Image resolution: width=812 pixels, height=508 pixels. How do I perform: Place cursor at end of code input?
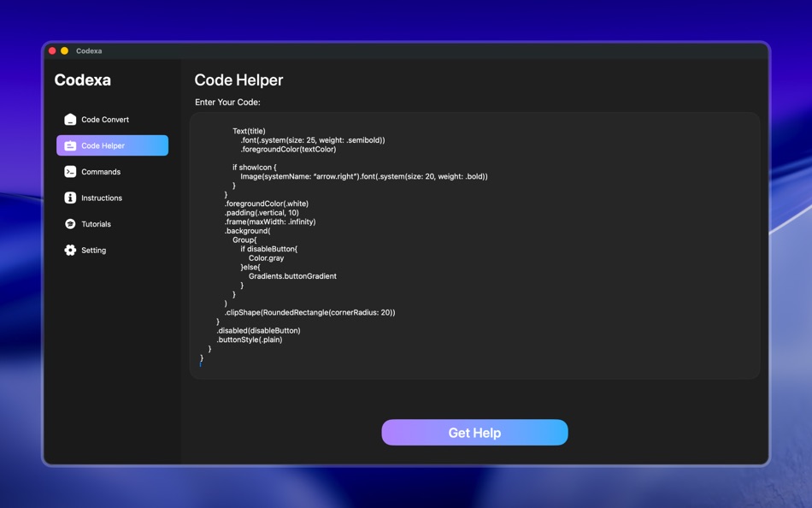tap(202, 364)
